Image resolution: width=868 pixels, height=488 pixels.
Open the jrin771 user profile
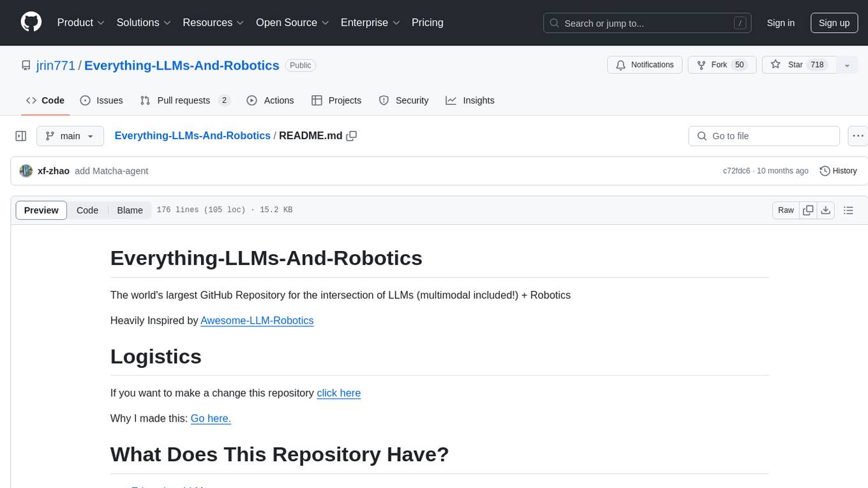point(56,65)
